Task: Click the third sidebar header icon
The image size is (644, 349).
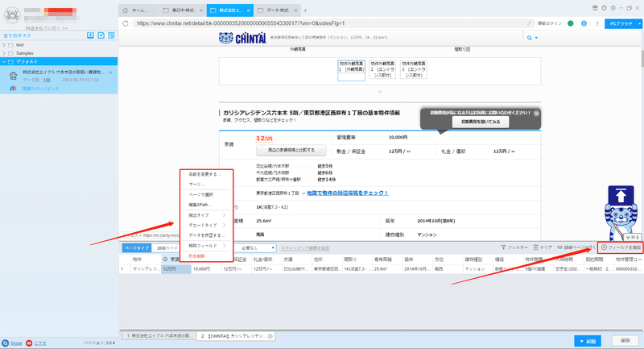Action: [x=111, y=35]
